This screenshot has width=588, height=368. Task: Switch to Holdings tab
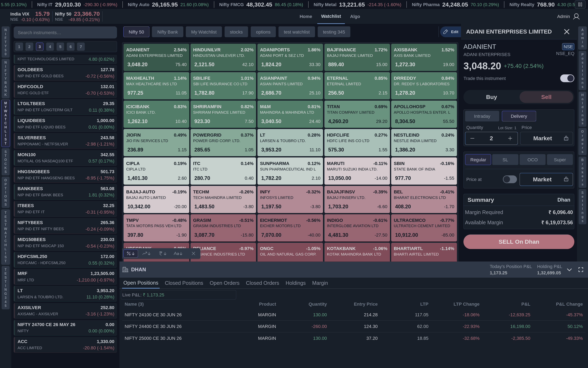295,283
